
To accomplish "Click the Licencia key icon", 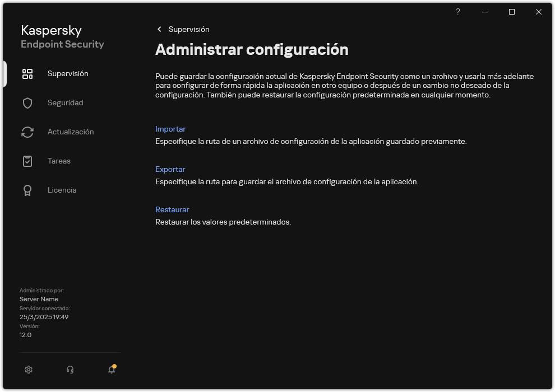I will pyautogui.click(x=27, y=190).
